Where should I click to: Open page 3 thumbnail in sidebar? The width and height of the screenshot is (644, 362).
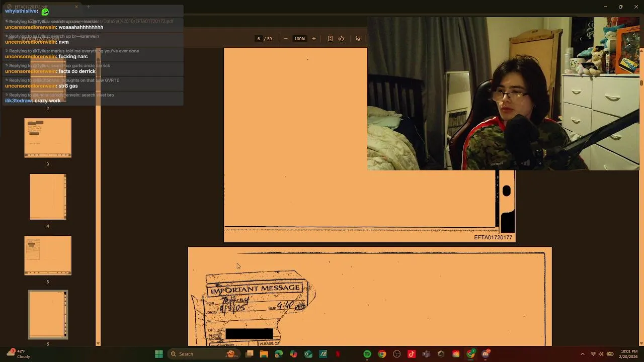48,138
